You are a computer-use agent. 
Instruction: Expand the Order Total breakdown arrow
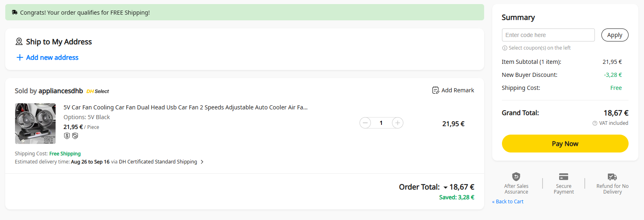pos(446,187)
